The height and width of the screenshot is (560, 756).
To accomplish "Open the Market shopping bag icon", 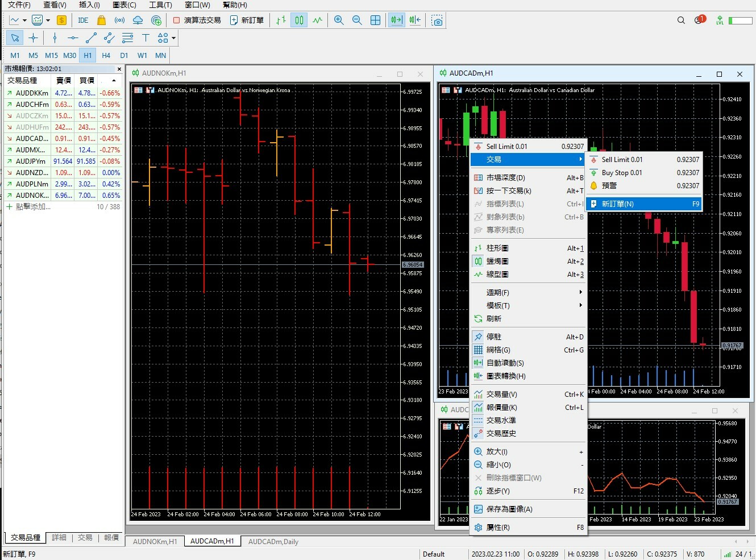I will (101, 20).
